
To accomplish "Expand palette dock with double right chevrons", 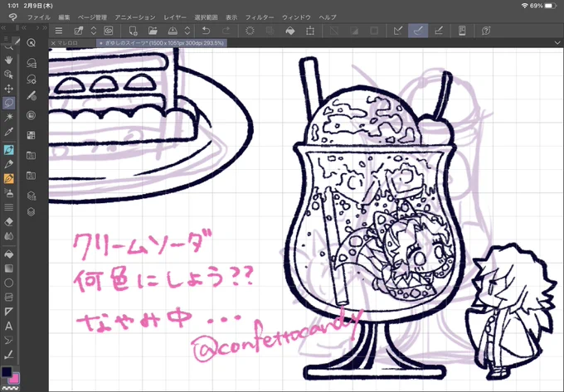I will click(x=45, y=27).
